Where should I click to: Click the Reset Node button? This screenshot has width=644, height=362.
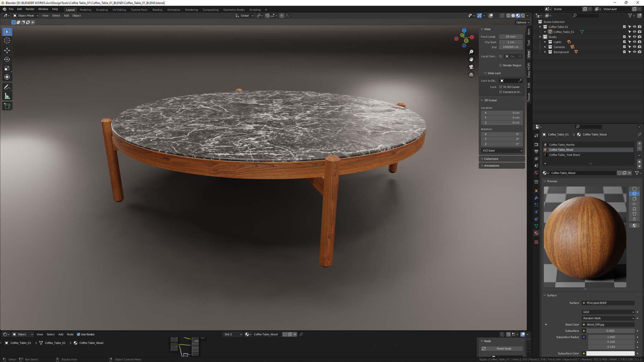coord(504,348)
